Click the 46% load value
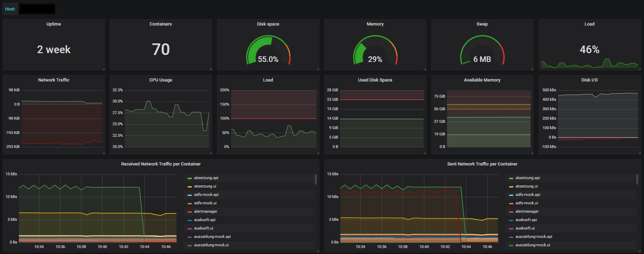Image resolution: width=644 pixels, height=254 pixels. (589, 50)
